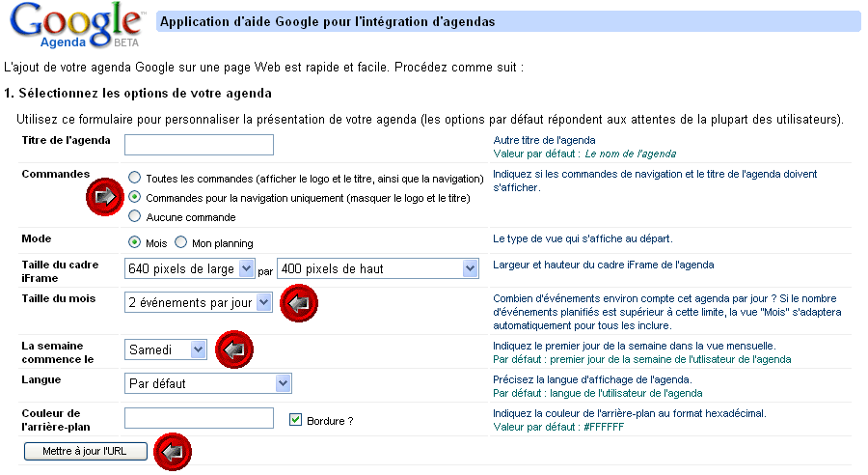Toggle the 'Bordure ?' checkbox
868x475 pixels.
click(295, 420)
